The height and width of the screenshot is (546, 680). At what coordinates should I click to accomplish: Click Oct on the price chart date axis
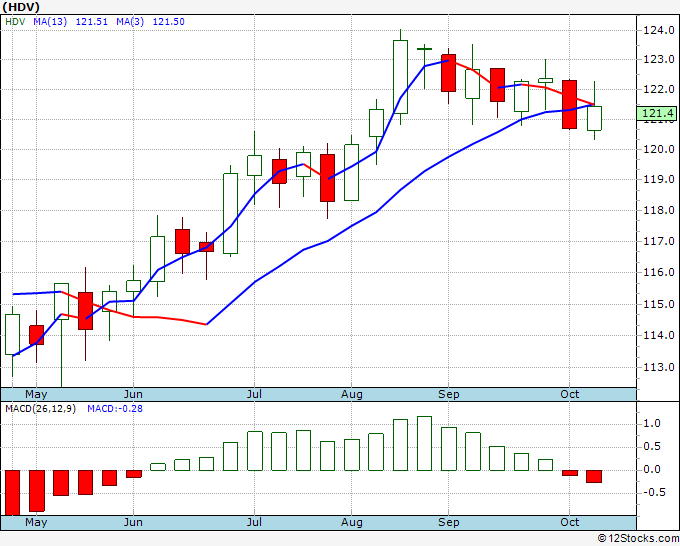pyautogui.click(x=569, y=394)
